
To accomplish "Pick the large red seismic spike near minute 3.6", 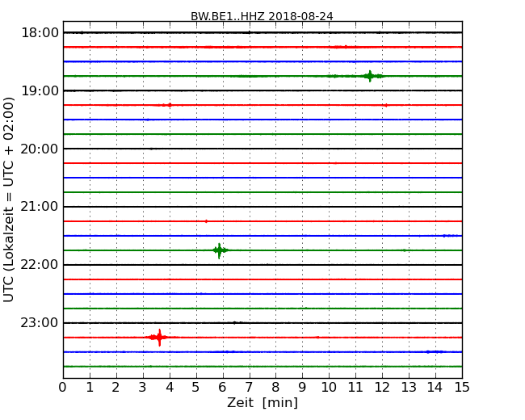I will [159, 338].
